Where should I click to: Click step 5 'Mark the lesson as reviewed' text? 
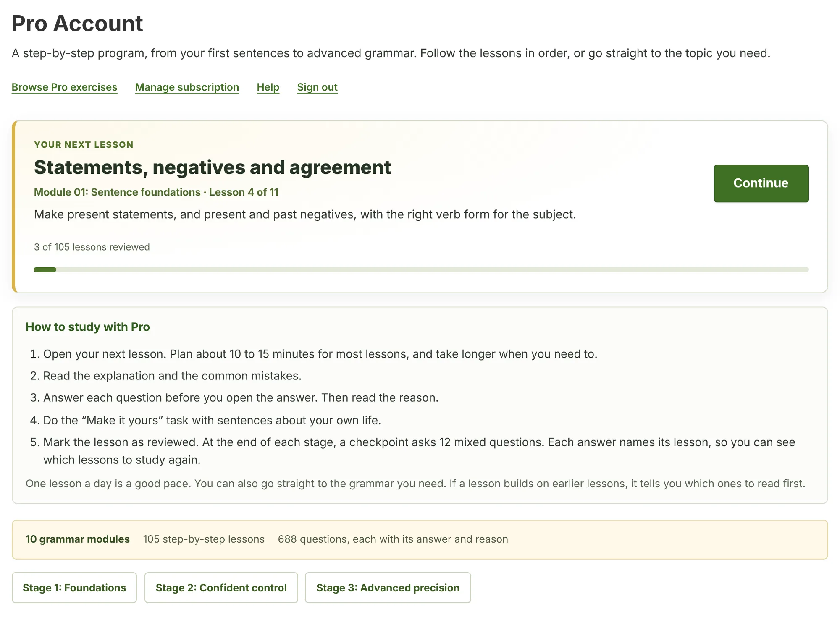419,451
